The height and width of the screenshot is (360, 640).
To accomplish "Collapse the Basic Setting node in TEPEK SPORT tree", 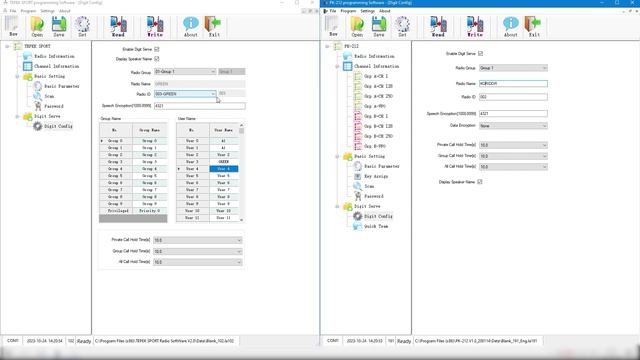I will pos(17,76).
